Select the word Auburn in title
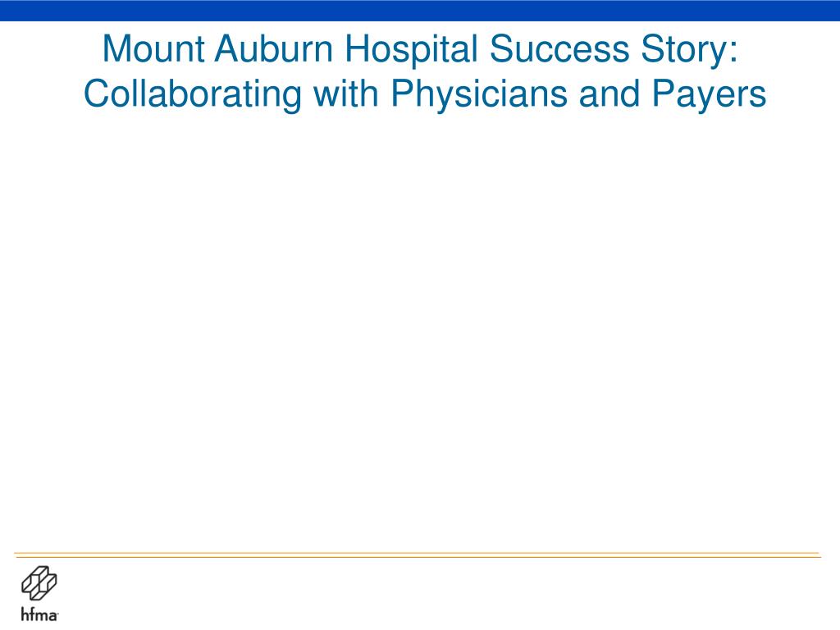The height and width of the screenshot is (630, 840). 274,48
